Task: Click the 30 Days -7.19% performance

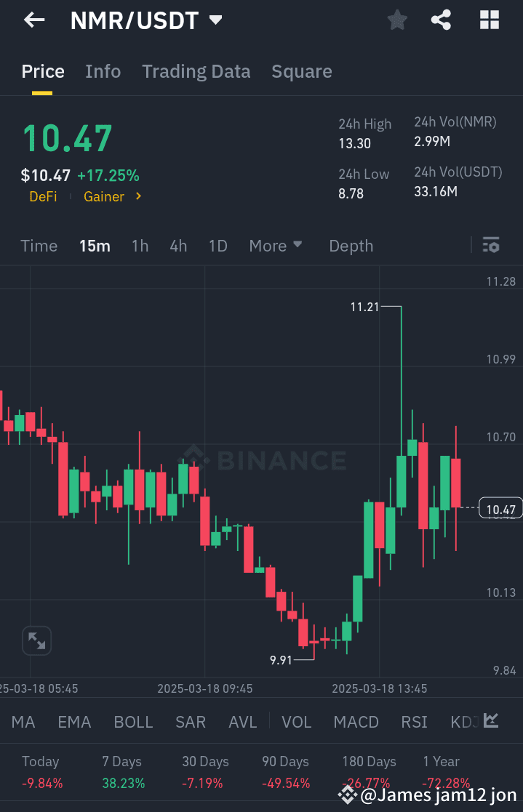Action: pyautogui.click(x=204, y=772)
